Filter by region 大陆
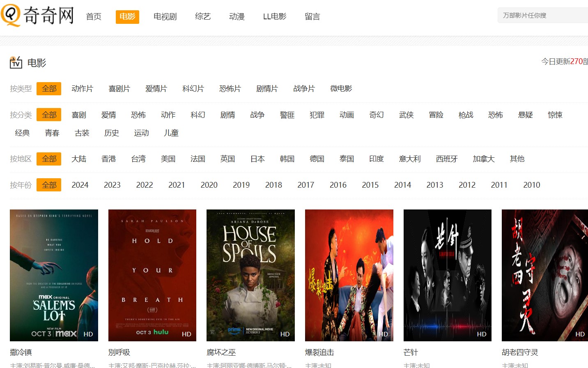Viewport: 588px width, 368px height. pos(79,159)
